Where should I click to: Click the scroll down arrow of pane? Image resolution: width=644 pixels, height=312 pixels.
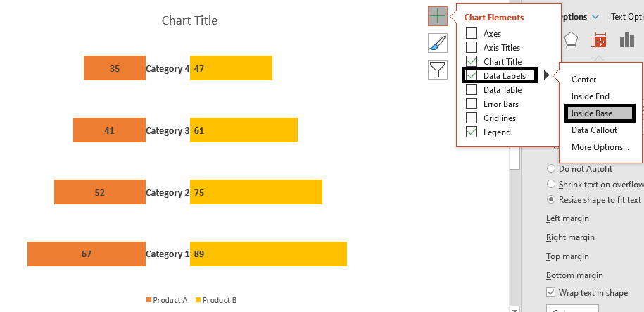514,308
